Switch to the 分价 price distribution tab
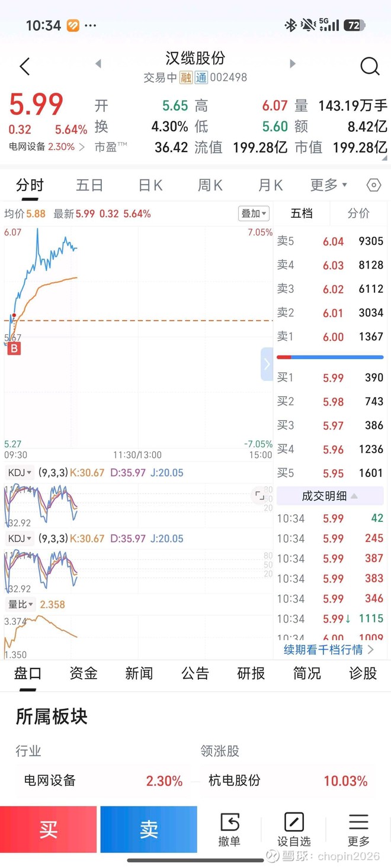The width and height of the screenshot is (391, 868). [x=358, y=214]
